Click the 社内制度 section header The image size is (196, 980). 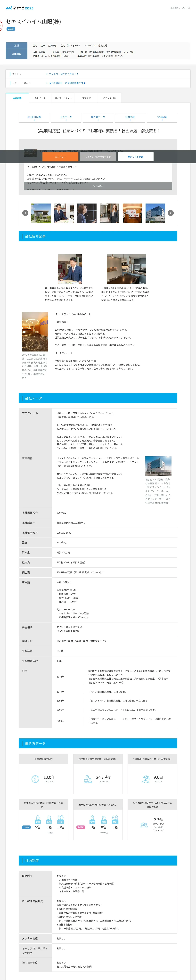coord(98,861)
